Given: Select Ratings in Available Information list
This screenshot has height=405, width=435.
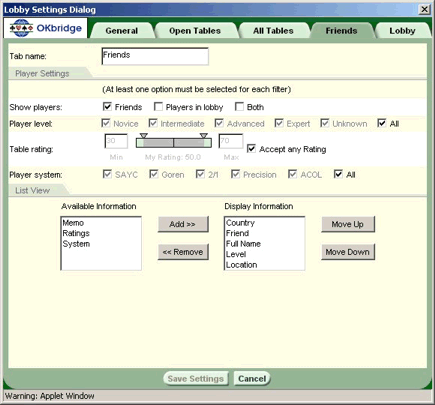Looking at the screenshot, I should [76, 233].
